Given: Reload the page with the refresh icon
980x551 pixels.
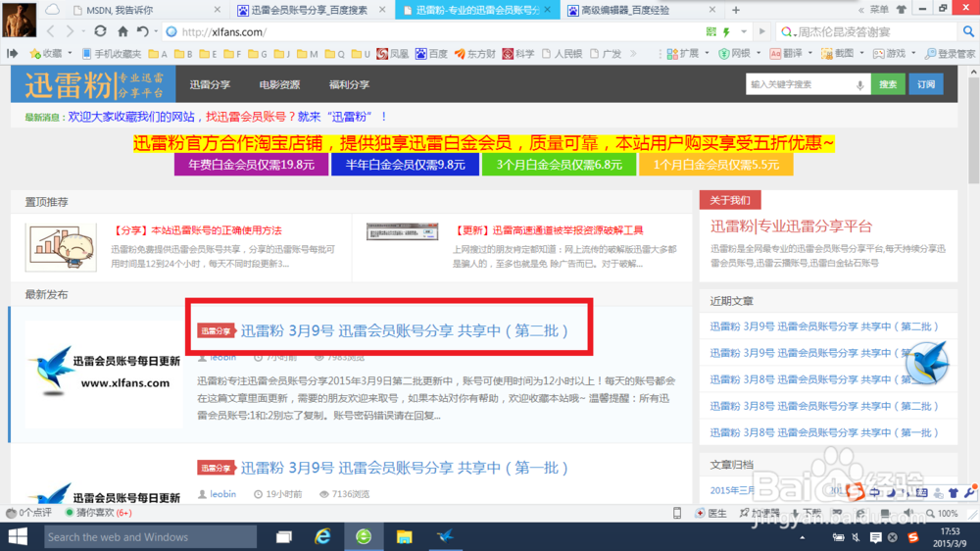Looking at the screenshot, I should tap(100, 30).
